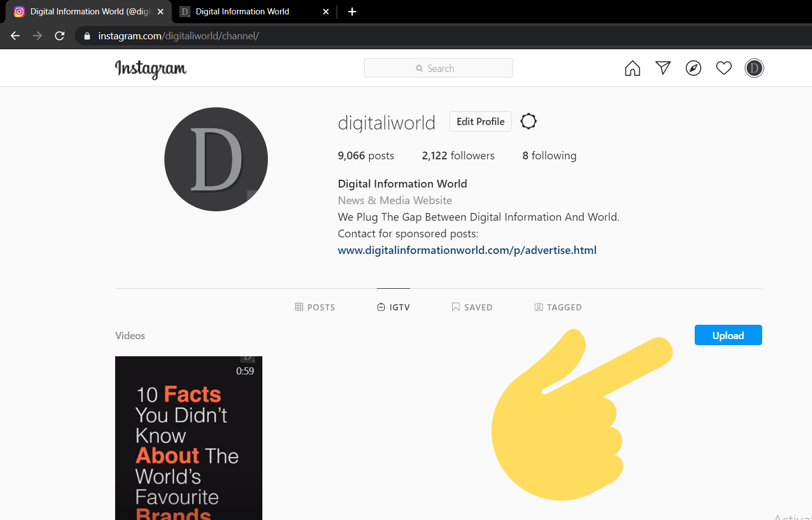Click the Instagram wordmark logo
The image size is (812, 520).
point(150,70)
